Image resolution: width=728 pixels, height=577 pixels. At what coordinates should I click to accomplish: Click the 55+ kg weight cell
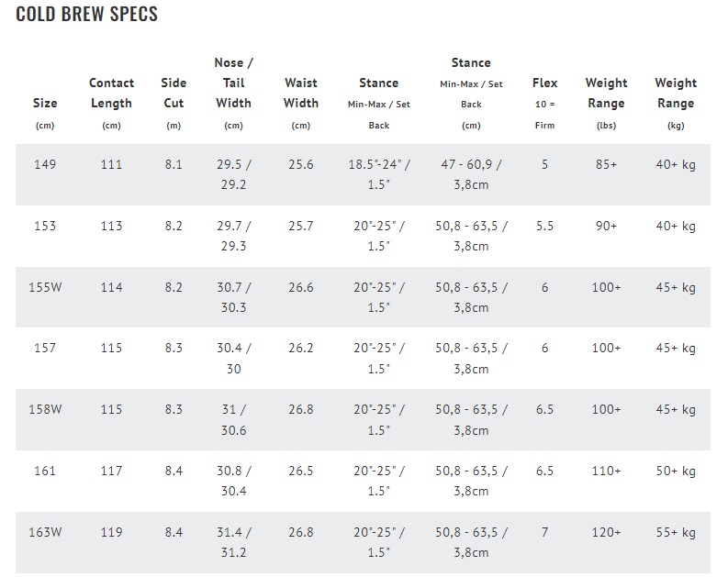676,532
